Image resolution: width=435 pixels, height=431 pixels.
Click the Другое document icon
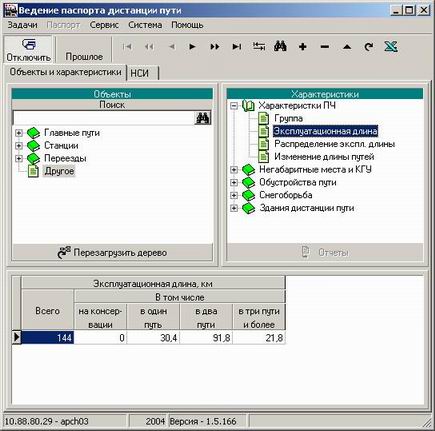click(x=33, y=171)
